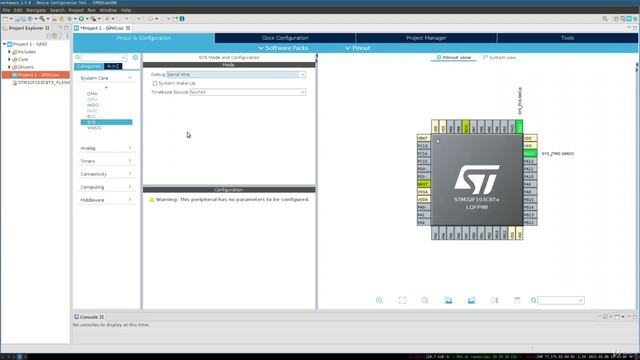Switch to System view

(x=499, y=58)
